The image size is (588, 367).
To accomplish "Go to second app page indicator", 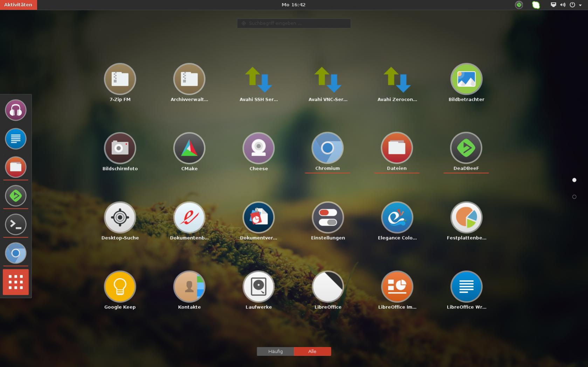I will (x=574, y=197).
